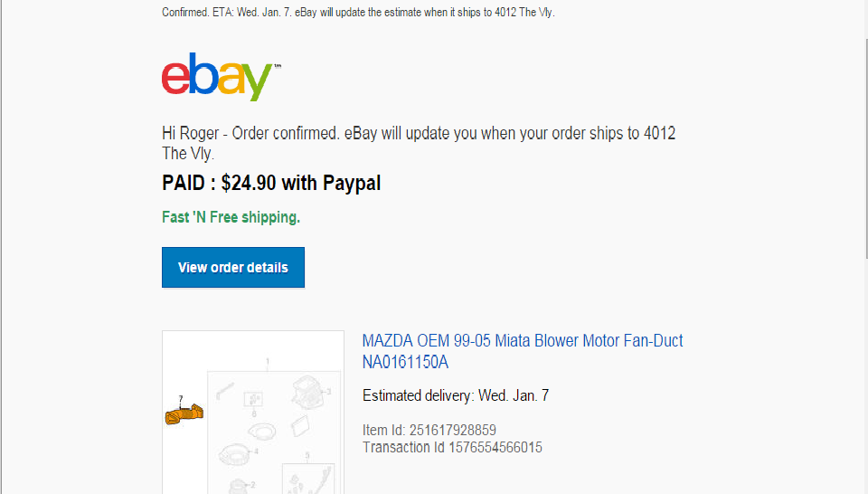Open the View order details button
The width and height of the screenshot is (868, 494).
(x=233, y=268)
